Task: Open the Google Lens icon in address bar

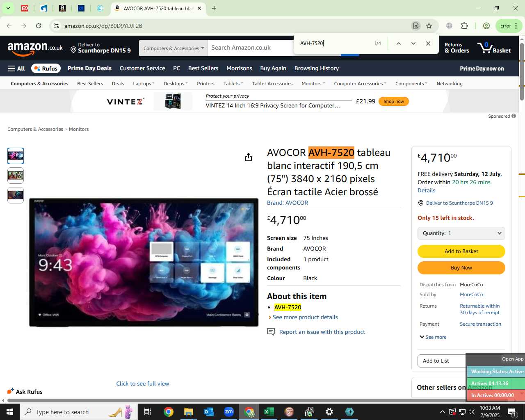Action: tap(416, 26)
